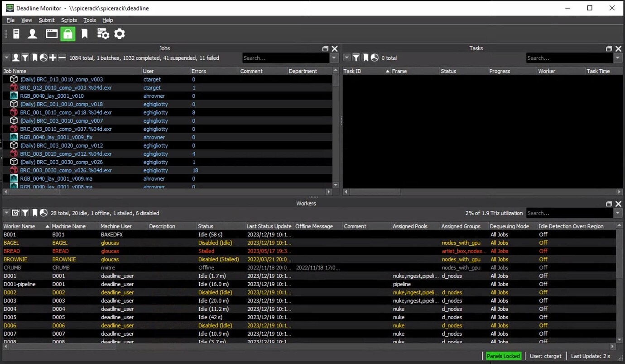Click the pie chart icon in Jobs panel

[x=43, y=58]
